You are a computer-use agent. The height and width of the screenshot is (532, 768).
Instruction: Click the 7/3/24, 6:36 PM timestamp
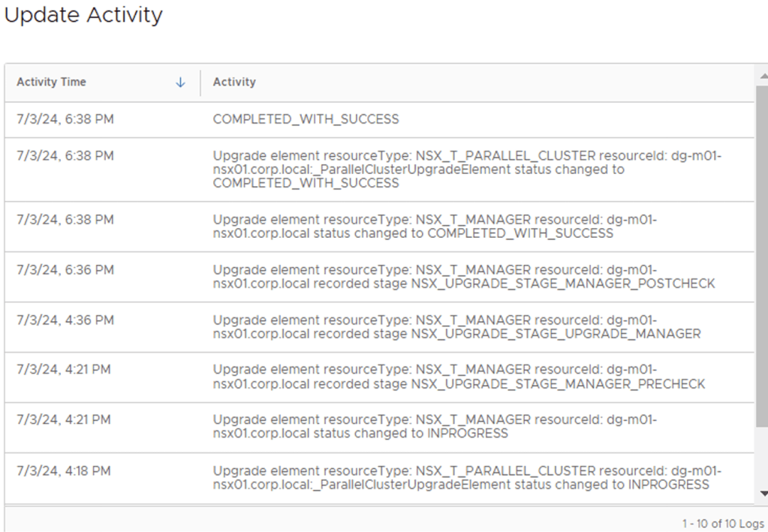click(x=65, y=270)
